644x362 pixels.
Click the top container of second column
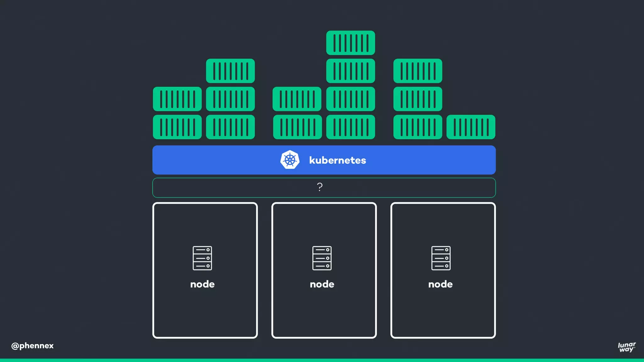tap(230, 71)
